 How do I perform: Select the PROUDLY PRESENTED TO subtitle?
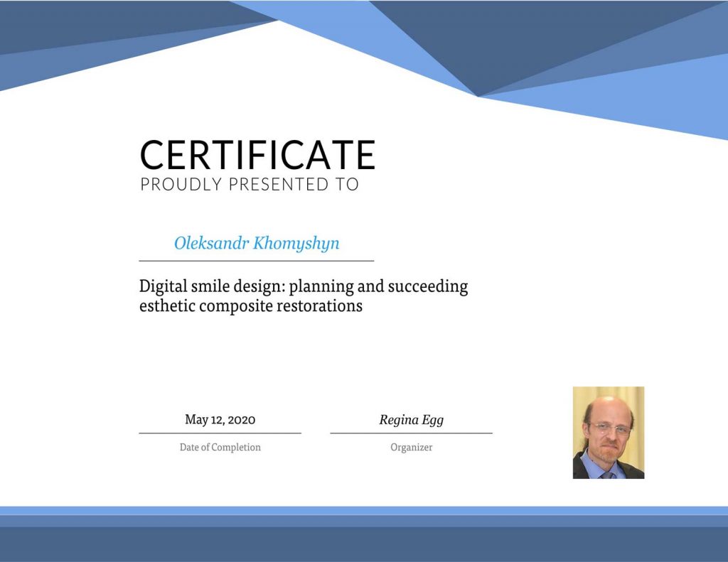point(250,185)
